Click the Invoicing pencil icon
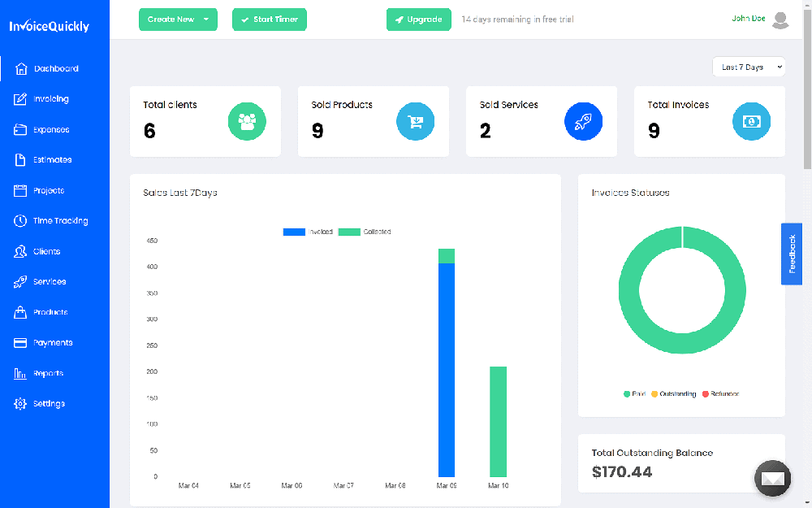 click(x=20, y=99)
